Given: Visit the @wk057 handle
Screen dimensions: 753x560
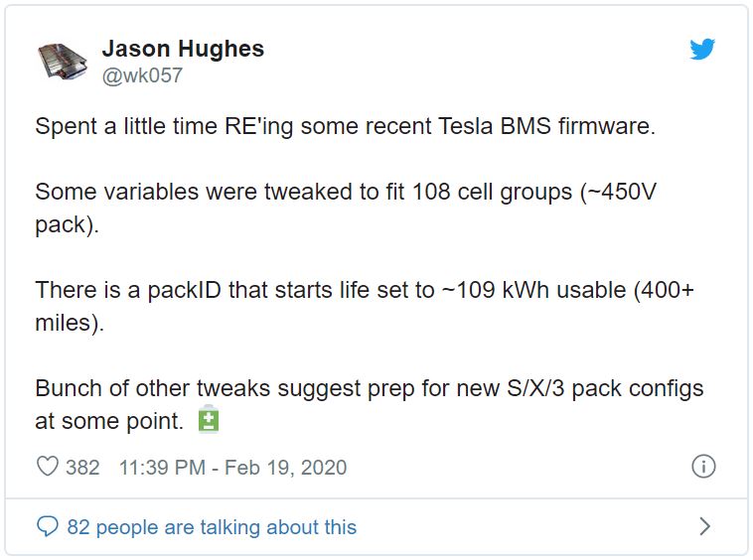Looking at the screenshot, I should pyautogui.click(x=142, y=75).
